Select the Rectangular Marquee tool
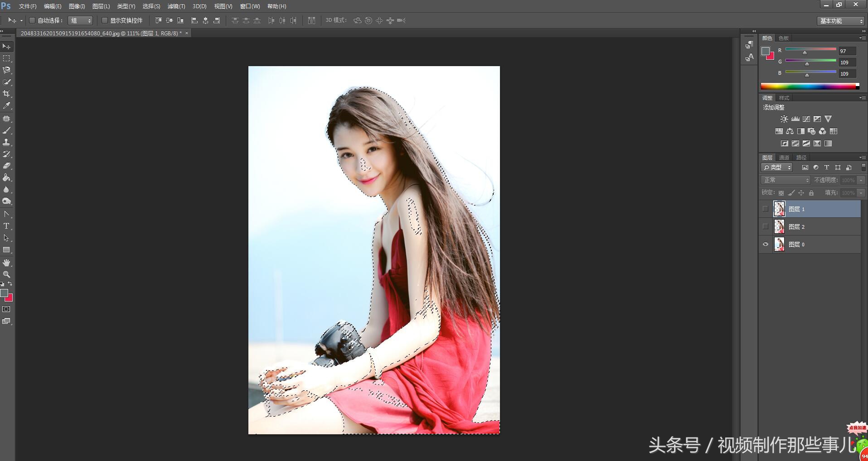The image size is (868, 461). click(x=6, y=58)
